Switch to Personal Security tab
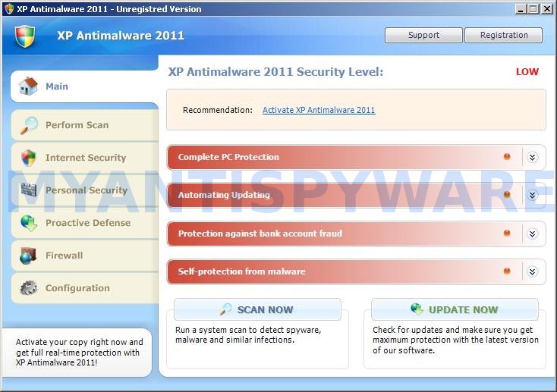This screenshot has width=557, height=392. point(84,190)
